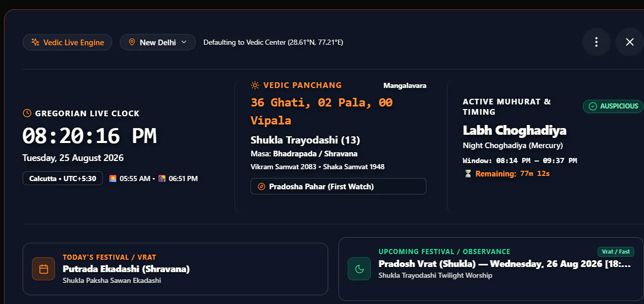Screen dimensions: 644x304
Task: Click the sunset icon next to 06:51 PM
Action: (162, 178)
